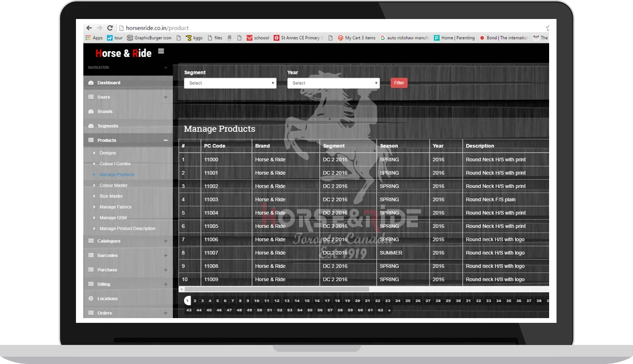Click the Brands icon in sidebar

coord(91,111)
